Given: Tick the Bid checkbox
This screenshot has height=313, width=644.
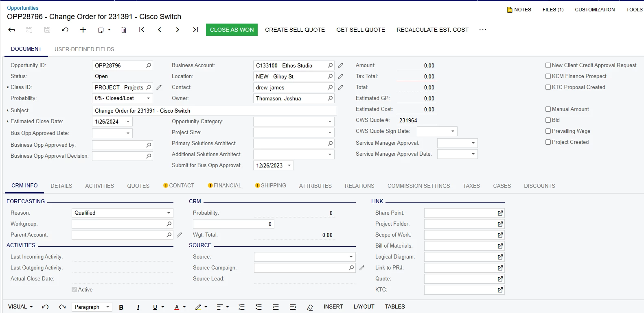Looking at the screenshot, I should click(x=548, y=120).
